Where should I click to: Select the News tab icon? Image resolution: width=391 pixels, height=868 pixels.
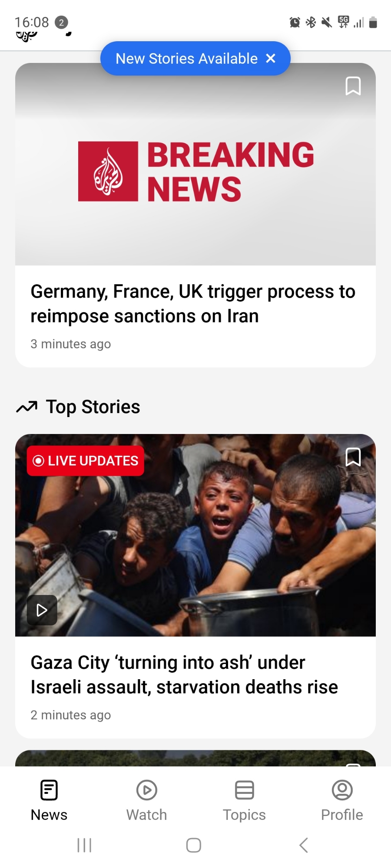(49, 790)
